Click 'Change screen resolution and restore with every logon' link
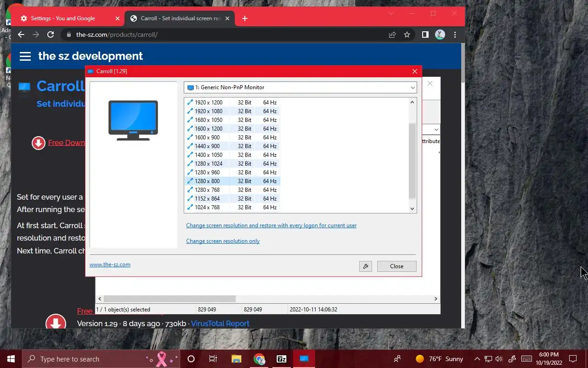The image size is (588, 368). click(x=271, y=225)
